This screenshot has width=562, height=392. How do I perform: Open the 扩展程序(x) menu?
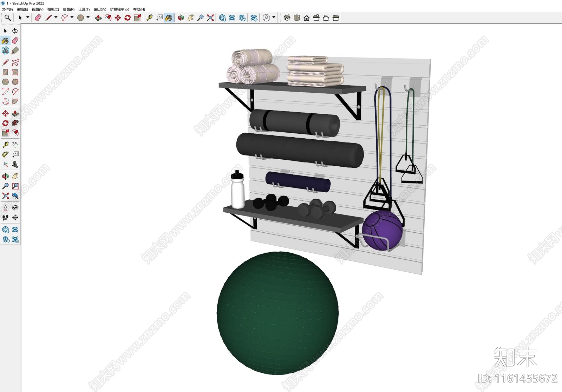click(x=119, y=9)
